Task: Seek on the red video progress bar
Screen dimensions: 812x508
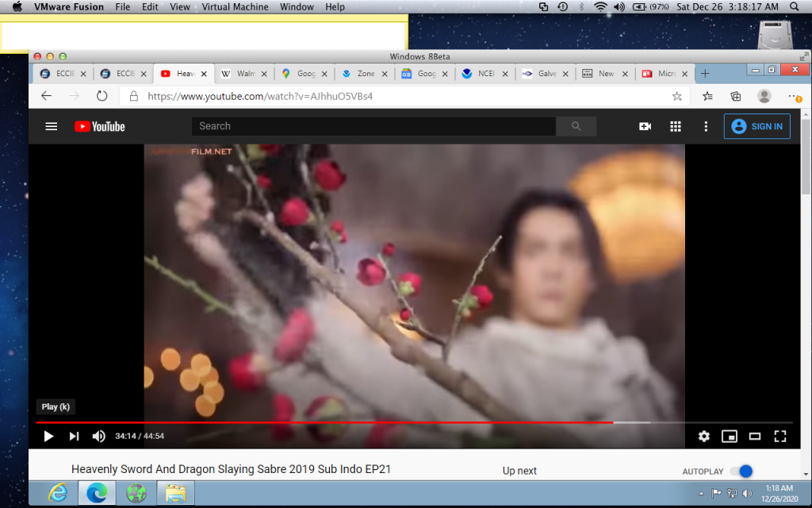Action: point(324,423)
